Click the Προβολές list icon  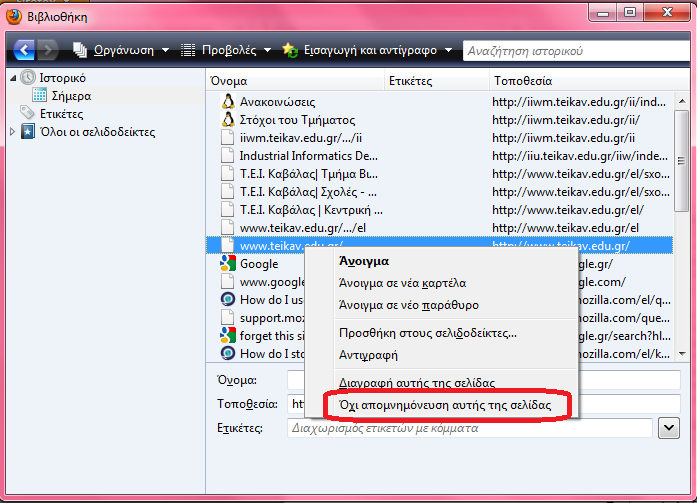click(188, 50)
